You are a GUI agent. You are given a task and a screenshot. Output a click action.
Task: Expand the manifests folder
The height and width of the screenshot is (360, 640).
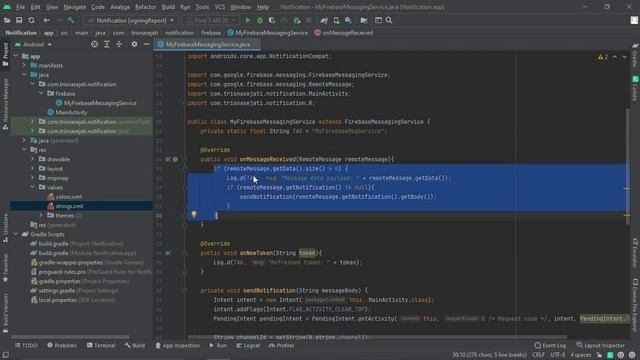pyautogui.click(x=24, y=66)
